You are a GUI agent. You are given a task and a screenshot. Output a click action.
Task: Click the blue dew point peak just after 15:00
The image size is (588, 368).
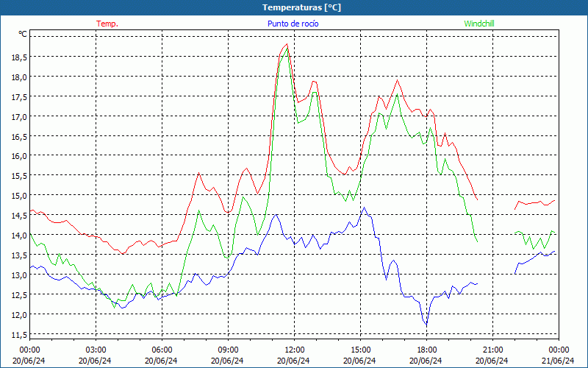point(364,208)
